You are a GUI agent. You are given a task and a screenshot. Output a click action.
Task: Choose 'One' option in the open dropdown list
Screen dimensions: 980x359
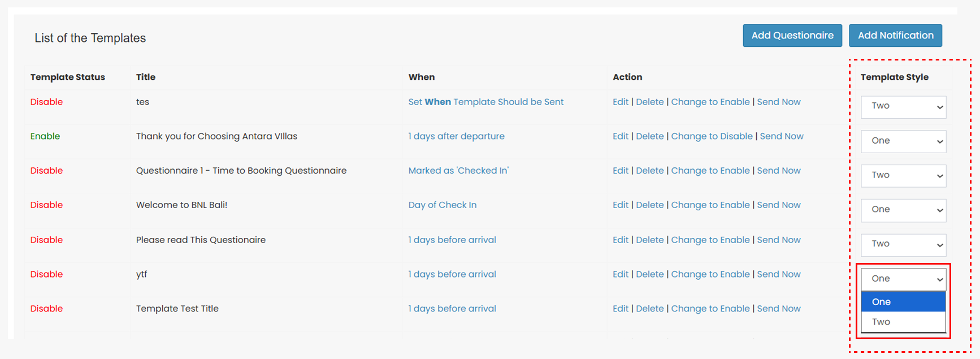pyautogui.click(x=903, y=302)
